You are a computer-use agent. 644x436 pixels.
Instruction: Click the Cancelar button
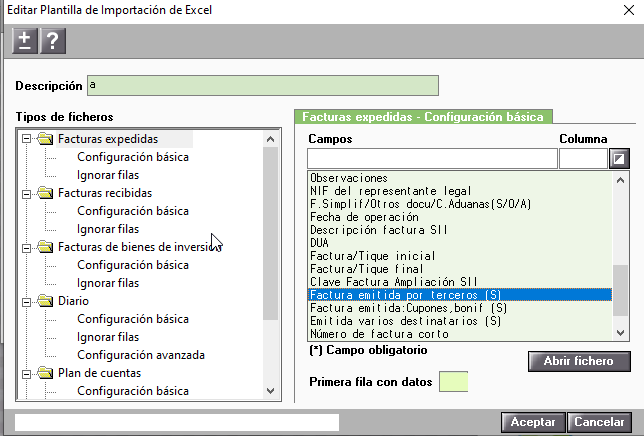coord(599,422)
